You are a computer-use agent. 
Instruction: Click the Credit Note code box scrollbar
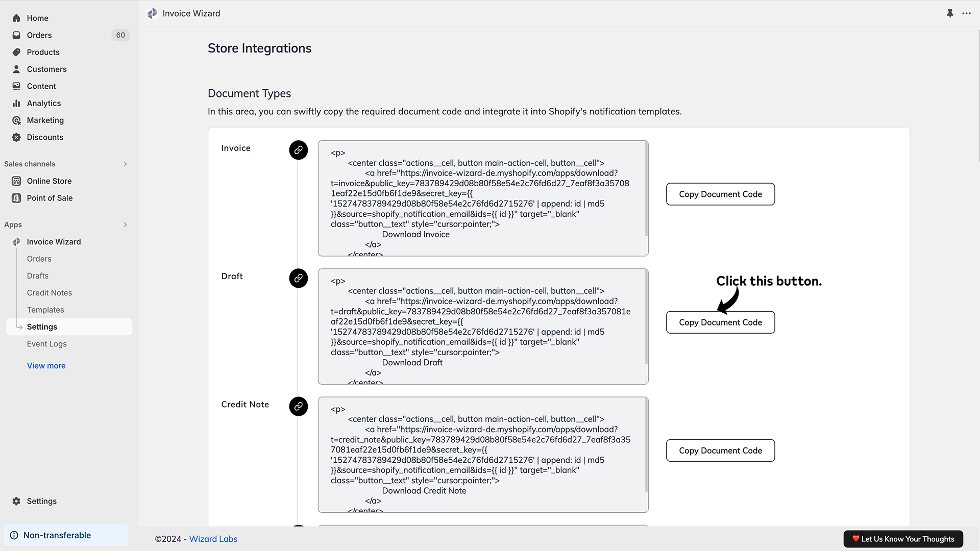tap(647, 445)
